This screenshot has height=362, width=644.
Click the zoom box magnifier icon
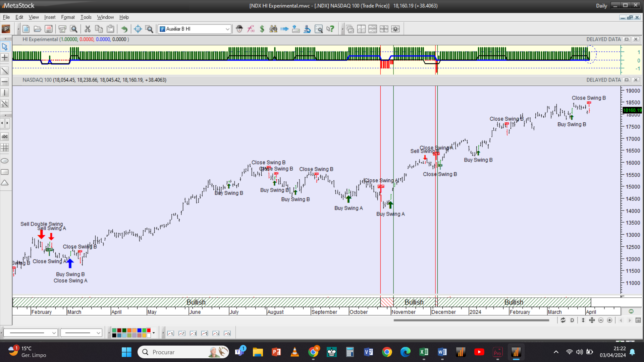tap(149, 29)
